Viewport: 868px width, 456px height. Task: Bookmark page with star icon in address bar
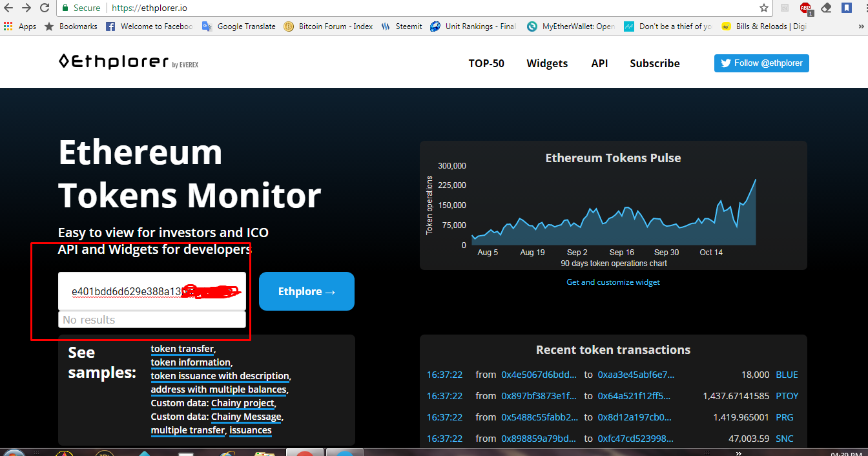pos(764,8)
